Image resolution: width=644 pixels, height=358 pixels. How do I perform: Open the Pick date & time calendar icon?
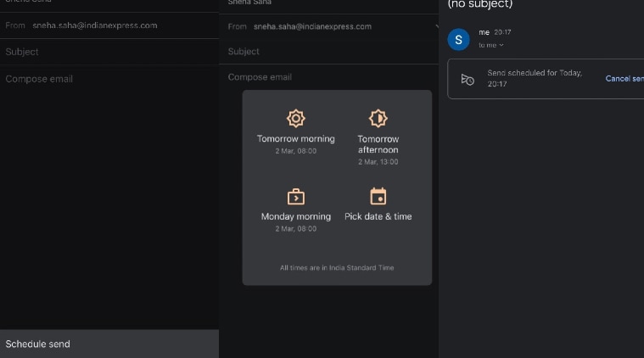pos(378,197)
